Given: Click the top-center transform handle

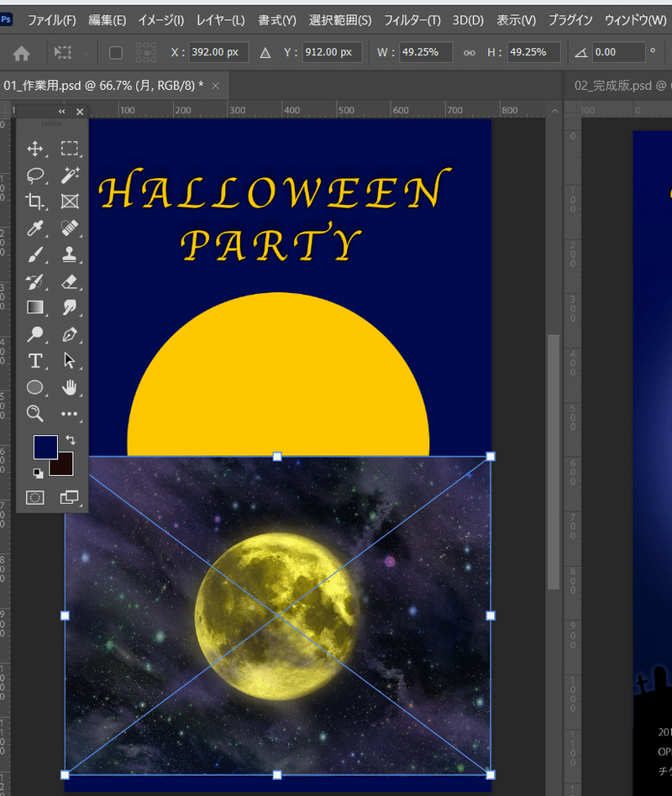Looking at the screenshot, I should (x=277, y=457).
